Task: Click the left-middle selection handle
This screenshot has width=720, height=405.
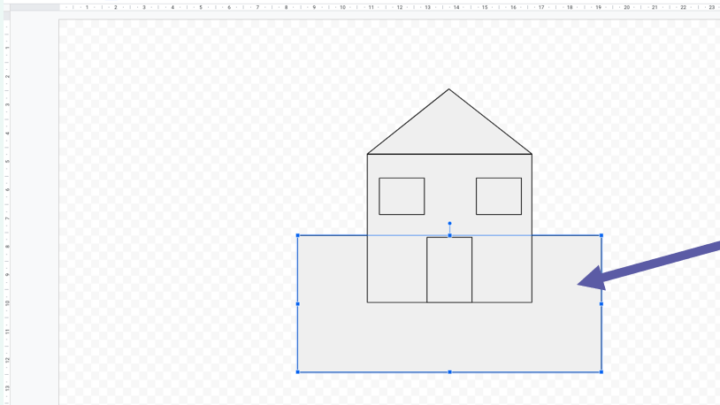Action: click(298, 304)
